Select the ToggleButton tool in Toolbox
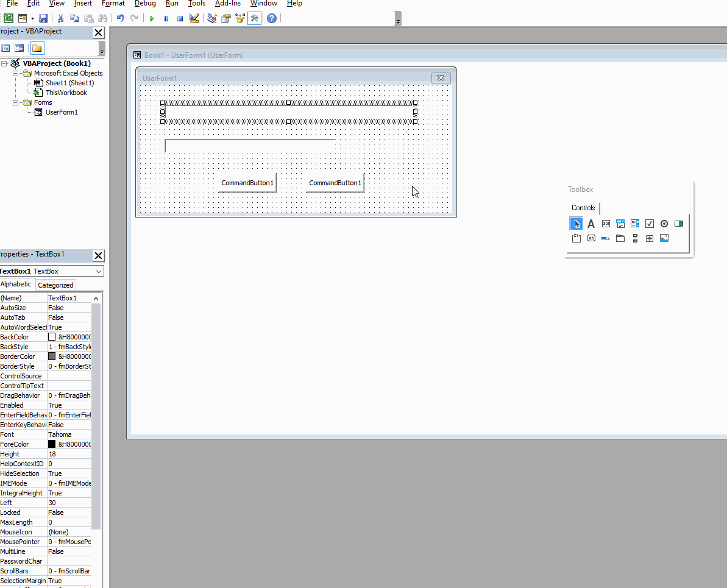The image size is (727, 588). [x=679, y=224]
